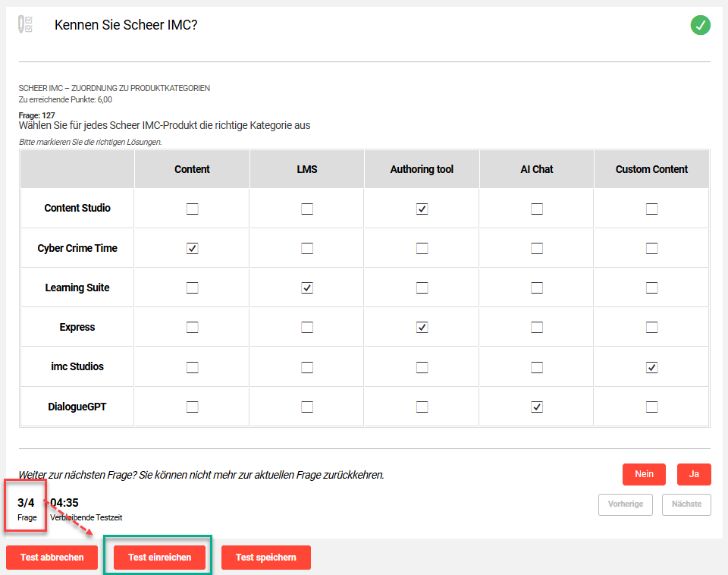
Task: Click the Custom Content column header
Action: pos(652,169)
